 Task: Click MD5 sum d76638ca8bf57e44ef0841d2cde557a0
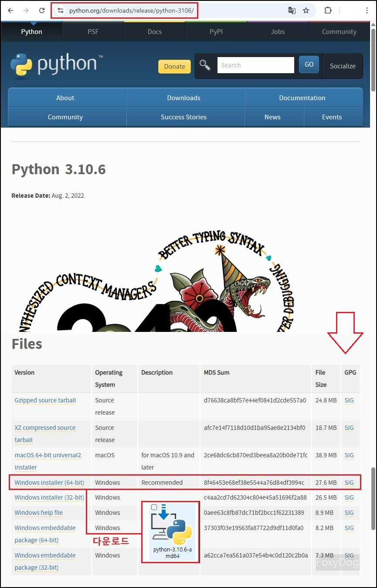[x=255, y=400]
